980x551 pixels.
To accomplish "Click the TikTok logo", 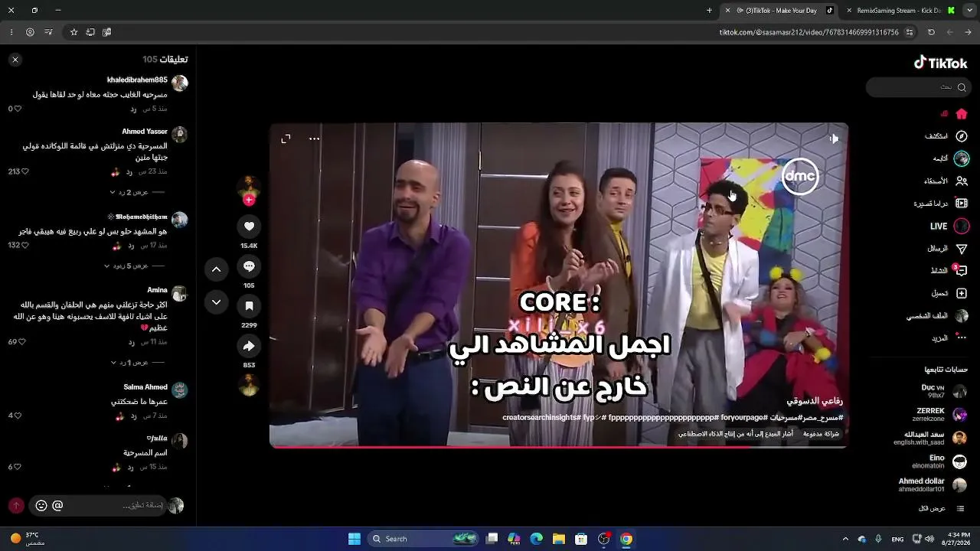I will tap(941, 63).
